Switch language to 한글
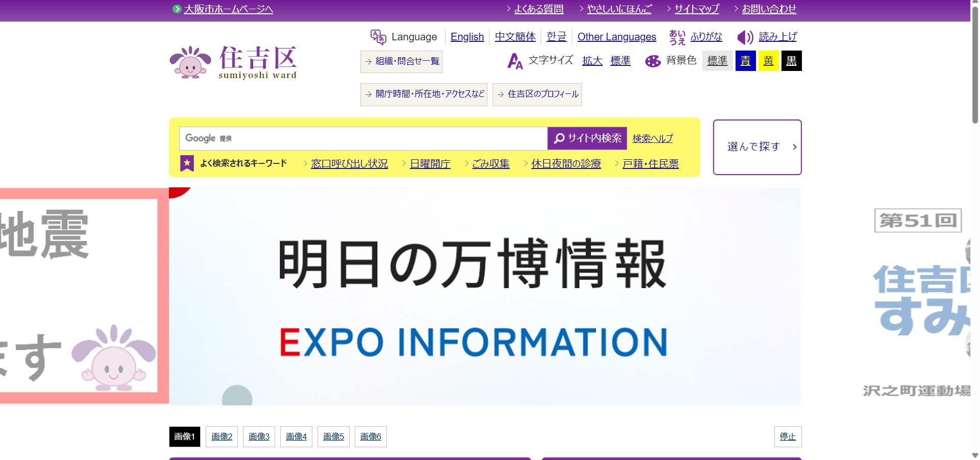This screenshot has width=980, height=460. tap(556, 37)
